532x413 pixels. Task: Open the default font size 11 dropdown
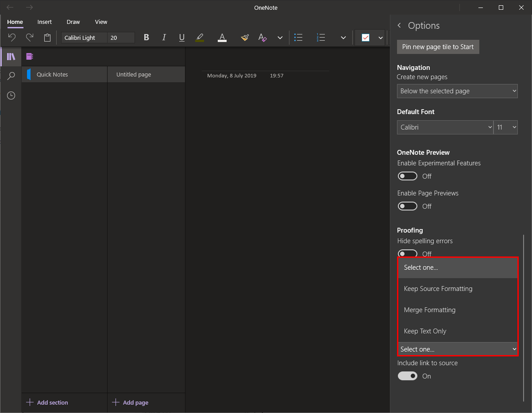(505, 127)
